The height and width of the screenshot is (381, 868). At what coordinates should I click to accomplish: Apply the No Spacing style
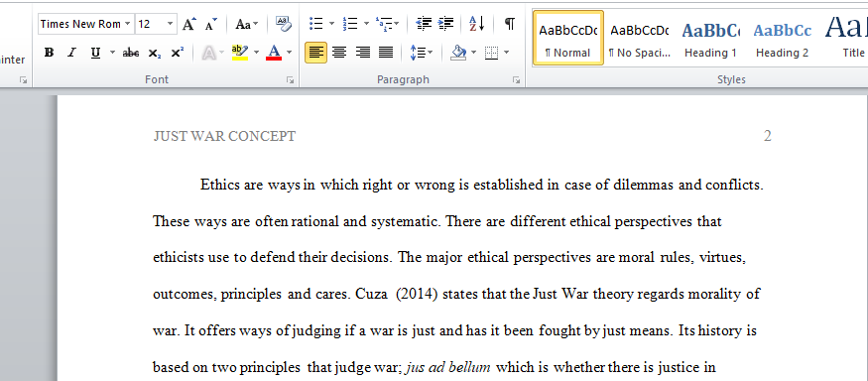click(640, 39)
